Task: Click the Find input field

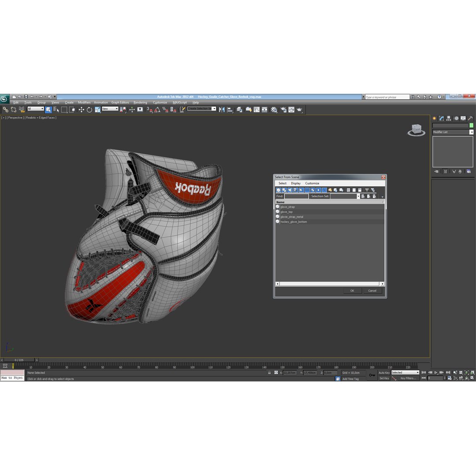Action: click(x=296, y=197)
